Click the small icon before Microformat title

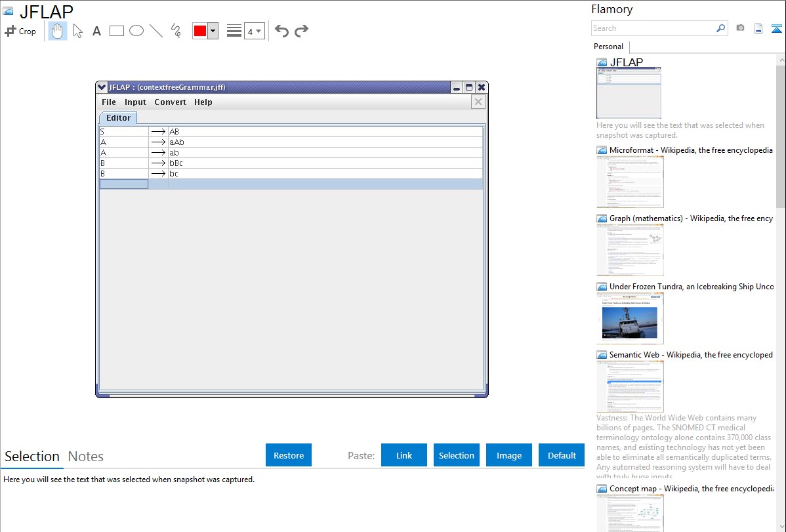602,150
